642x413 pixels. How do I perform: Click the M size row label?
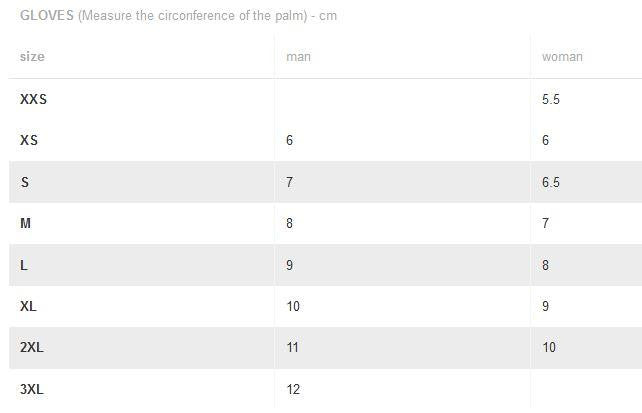(25, 223)
